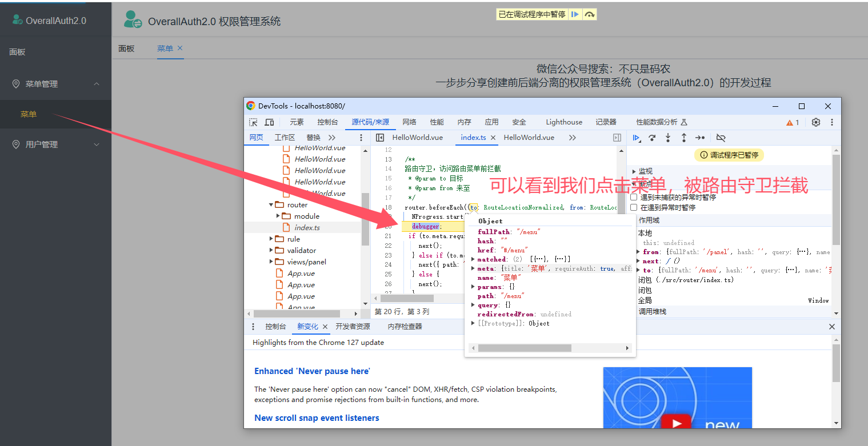
Task: Expand the 监视 watch section
Action: click(x=635, y=171)
